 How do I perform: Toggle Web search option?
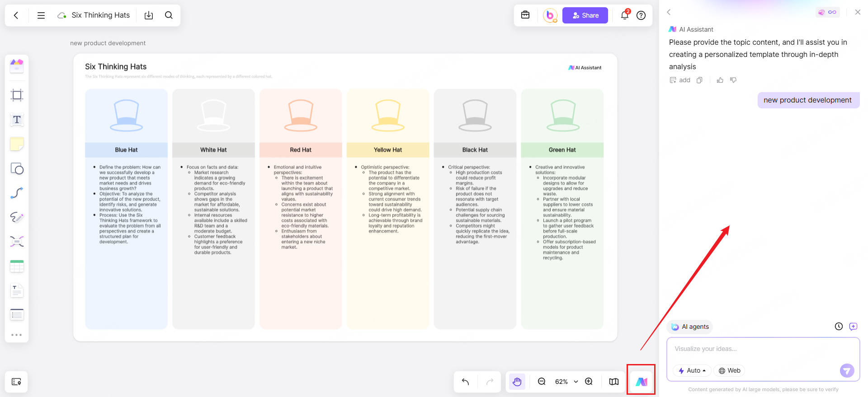click(730, 370)
